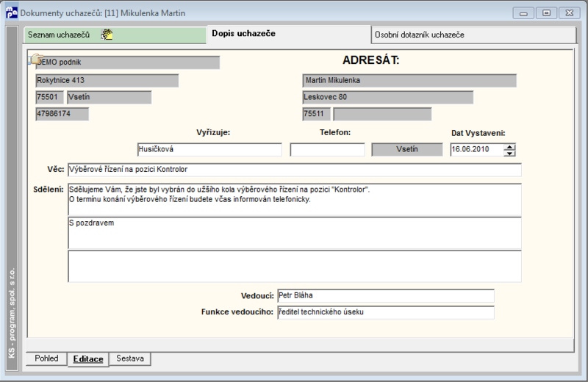Click the empty third message text area
The height and width of the screenshot is (382, 588).
[x=295, y=266]
